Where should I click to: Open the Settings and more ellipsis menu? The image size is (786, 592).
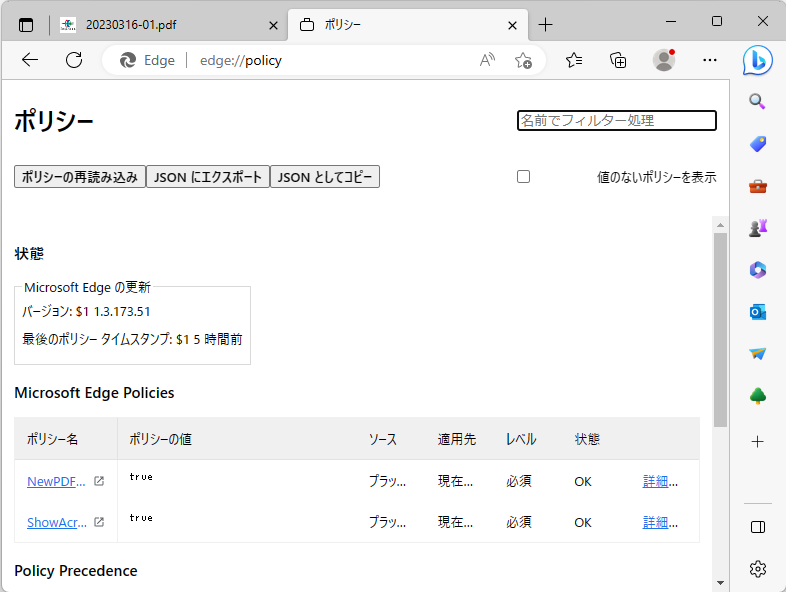(710, 60)
